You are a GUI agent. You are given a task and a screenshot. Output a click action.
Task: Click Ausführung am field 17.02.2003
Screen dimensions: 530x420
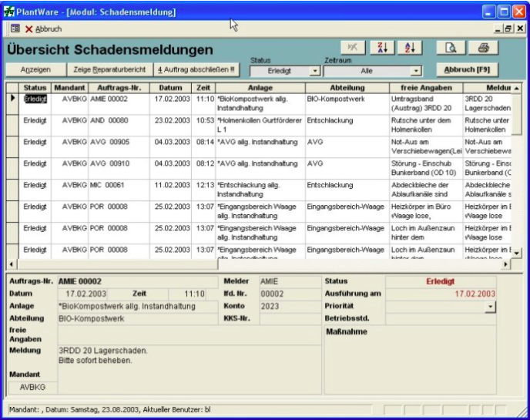pyautogui.click(x=441, y=294)
